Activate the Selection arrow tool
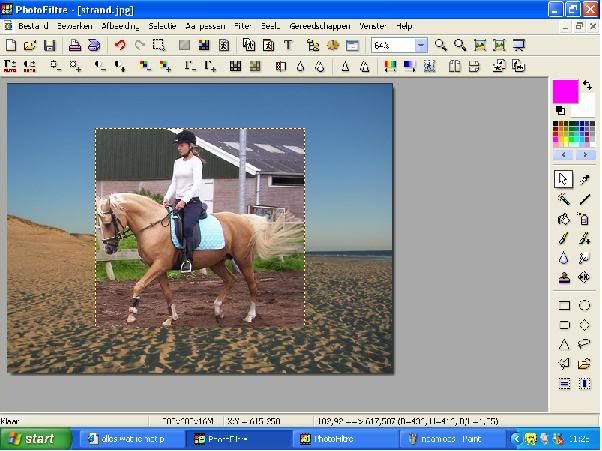The width and height of the screenshot is (602, 451). (x=563, y=179)
